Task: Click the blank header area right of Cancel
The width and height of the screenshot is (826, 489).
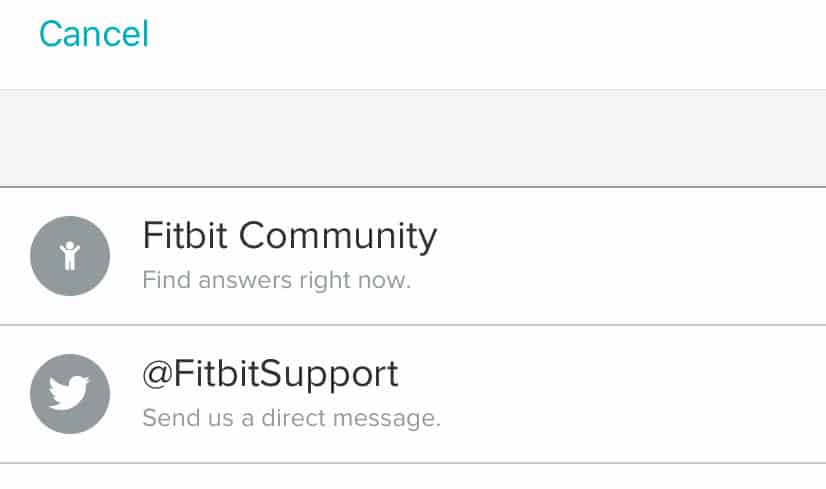Action: tap(500, 40)
